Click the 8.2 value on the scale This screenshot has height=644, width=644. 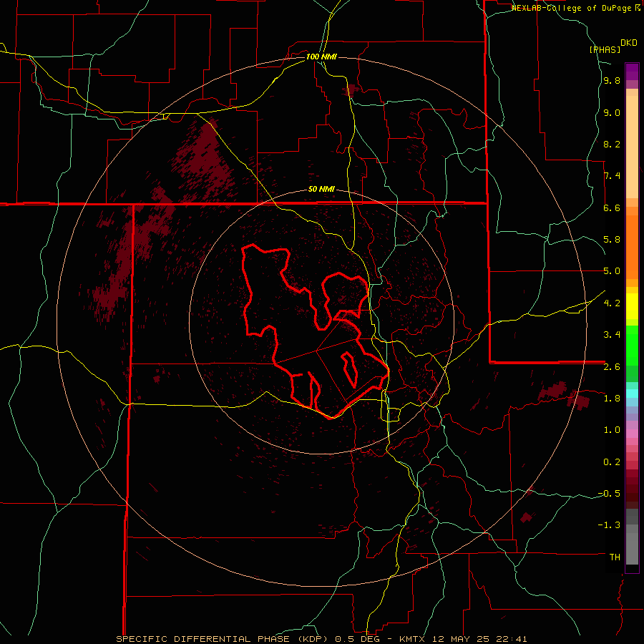click(x=612, y=144)
